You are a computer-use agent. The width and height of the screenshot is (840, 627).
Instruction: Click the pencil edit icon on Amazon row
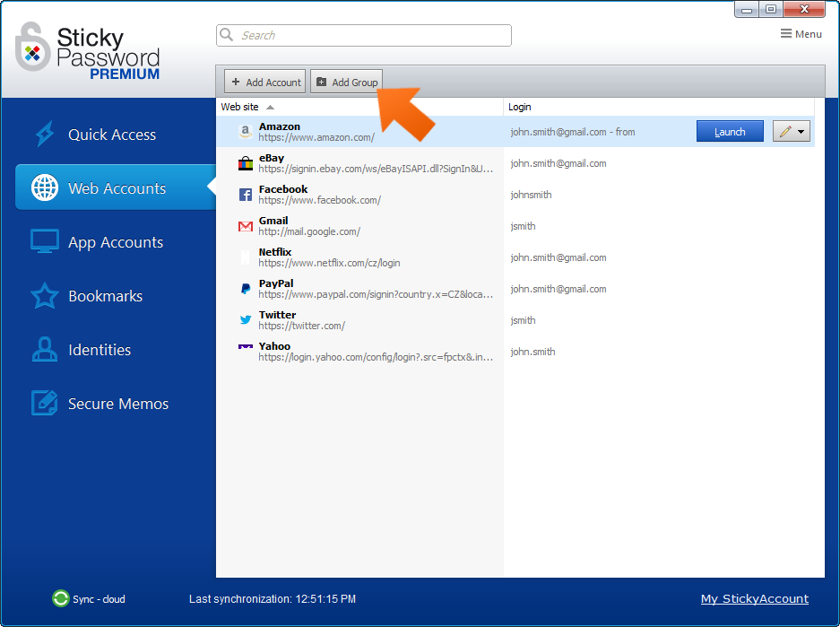tap(785, 131)
